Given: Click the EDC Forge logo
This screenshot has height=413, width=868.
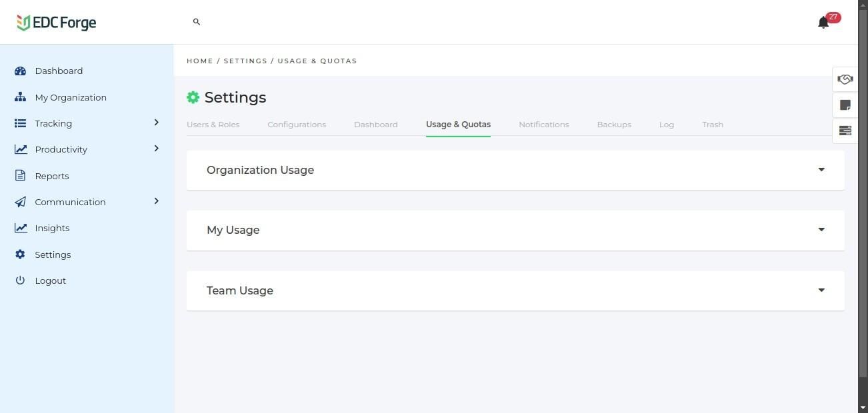Looking at the screenshot, I should click(x=57, y=23).
